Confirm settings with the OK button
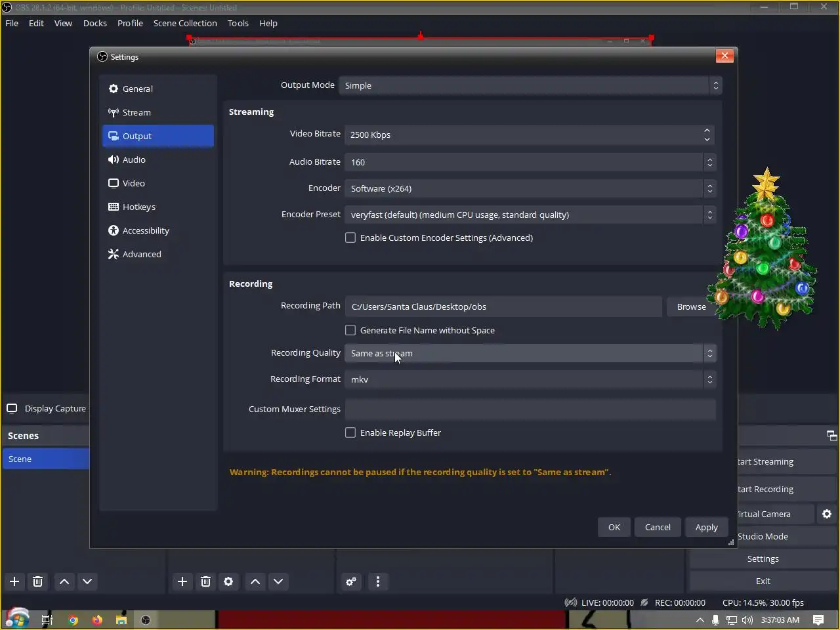Image resolution: width=840 pixels, height=630 pixels. (x=614, y=527)
